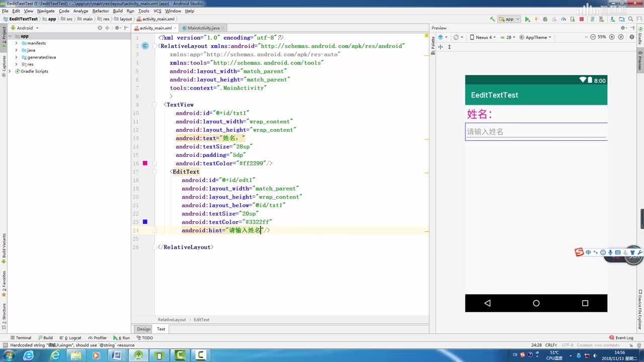This screenshot has width=644, height=362.
Task: Open Project Structure icon in toolbar
Action: (x=622, y=19)
